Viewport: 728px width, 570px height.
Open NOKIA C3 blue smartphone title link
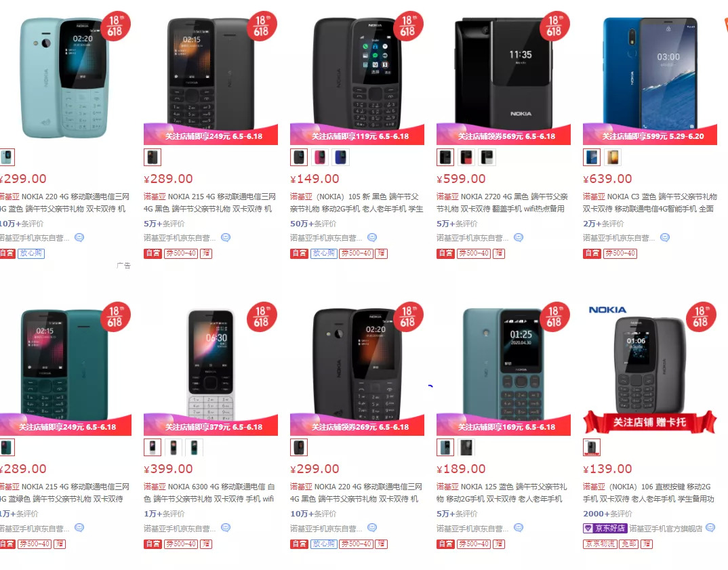click(x=650, y=203)
